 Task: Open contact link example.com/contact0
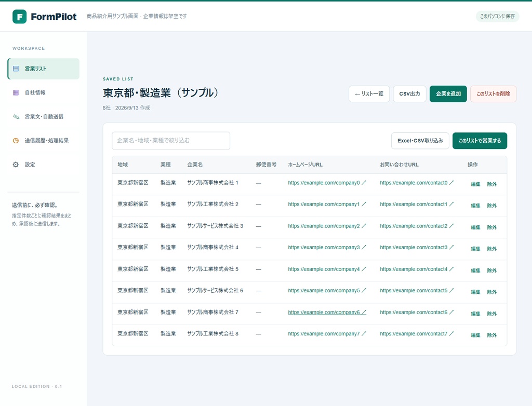click(x=417, y=183)
